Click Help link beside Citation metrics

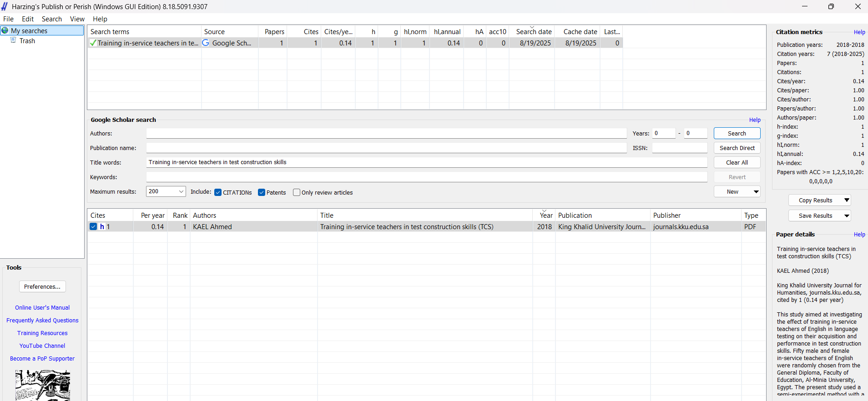pos(859,32)
